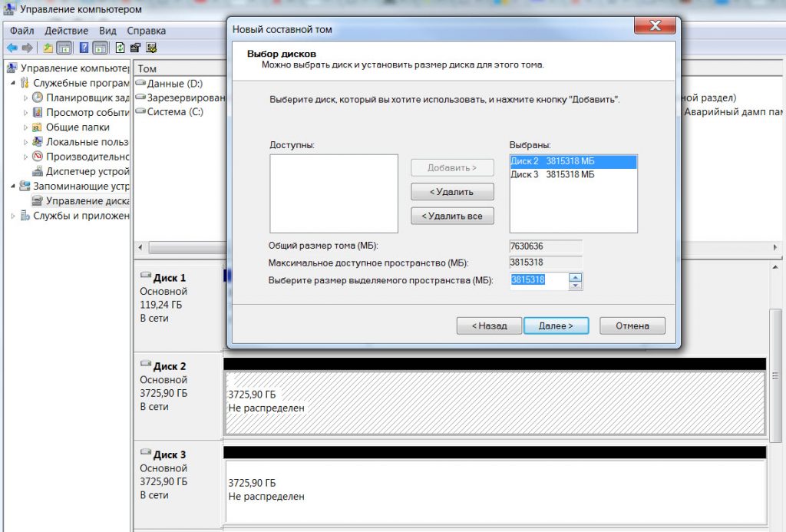Screen dimensions: 786x532
Task: Click the Далее > button
Action: click(x=556, y=325)
